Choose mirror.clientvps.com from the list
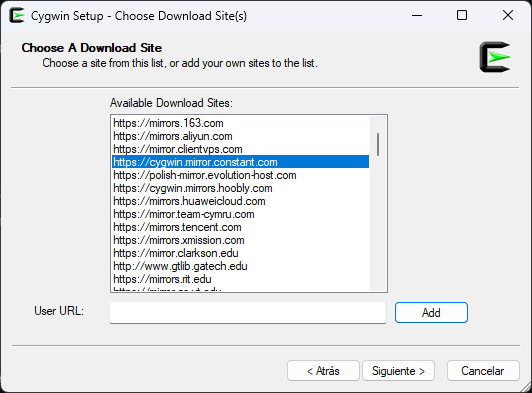The height and width of the screenshot is (393, 532). [x=240, y=149]
